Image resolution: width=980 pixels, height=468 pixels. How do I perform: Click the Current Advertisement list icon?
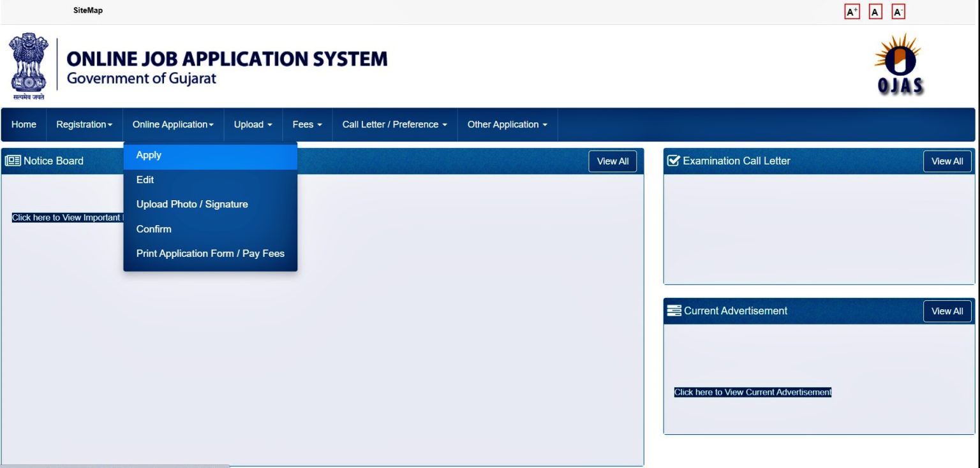674,311
